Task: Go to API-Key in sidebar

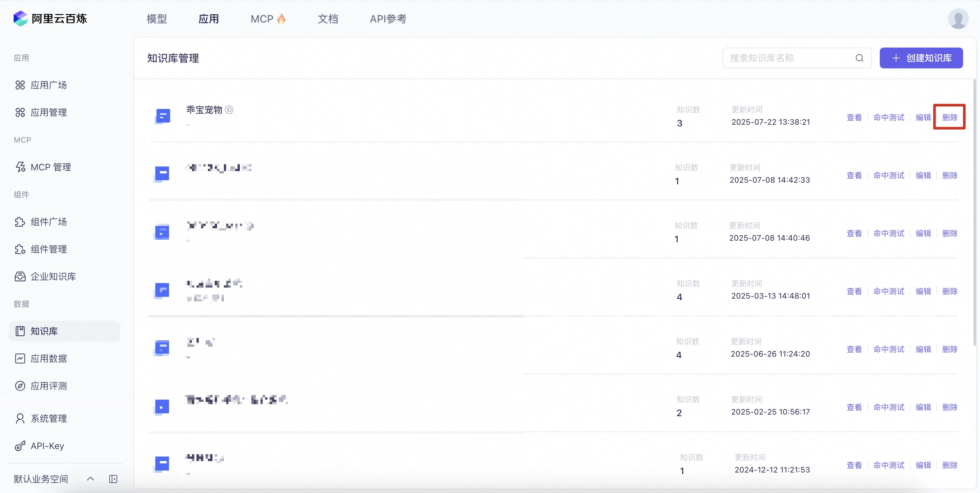Action: 47,446
